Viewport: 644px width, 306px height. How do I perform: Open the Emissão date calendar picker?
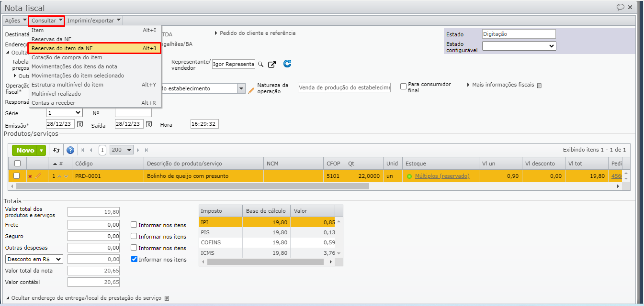click(80, 124)
